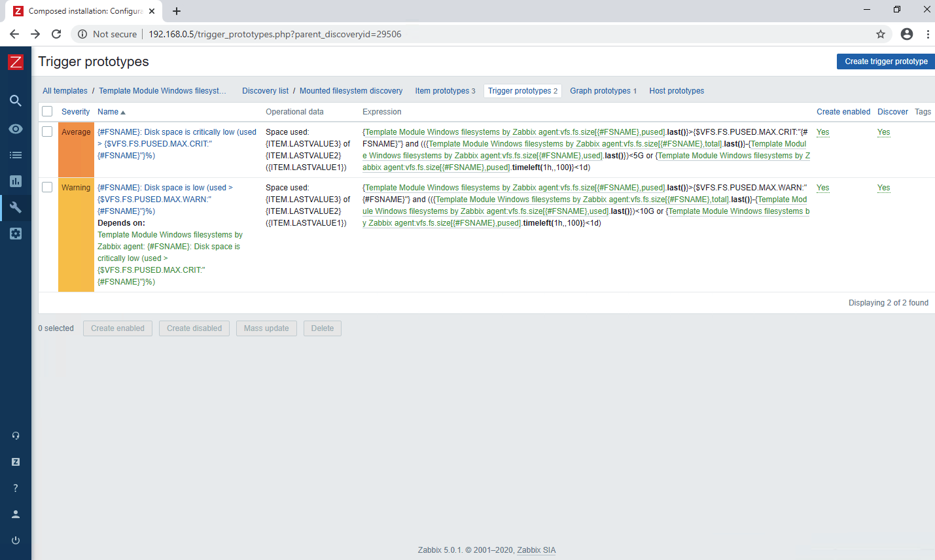Reload the page with refresh icon
Viewport: 935px width, 560px height.
(56, 34)
